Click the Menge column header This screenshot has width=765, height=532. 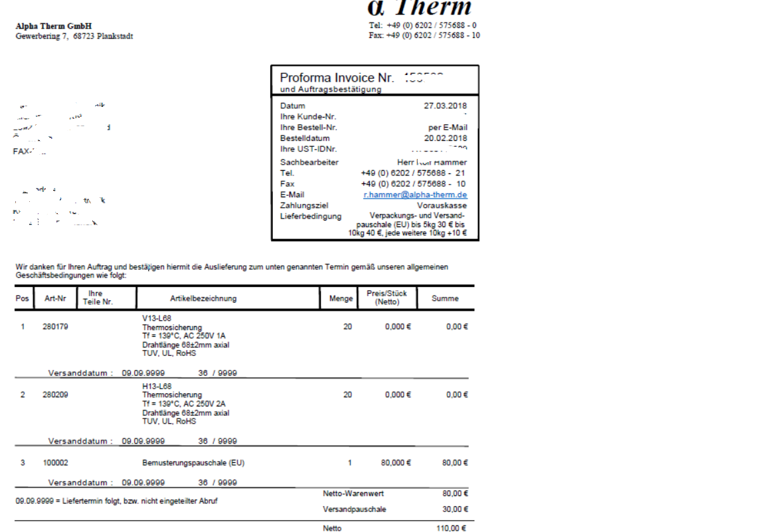tap(341, 298)
